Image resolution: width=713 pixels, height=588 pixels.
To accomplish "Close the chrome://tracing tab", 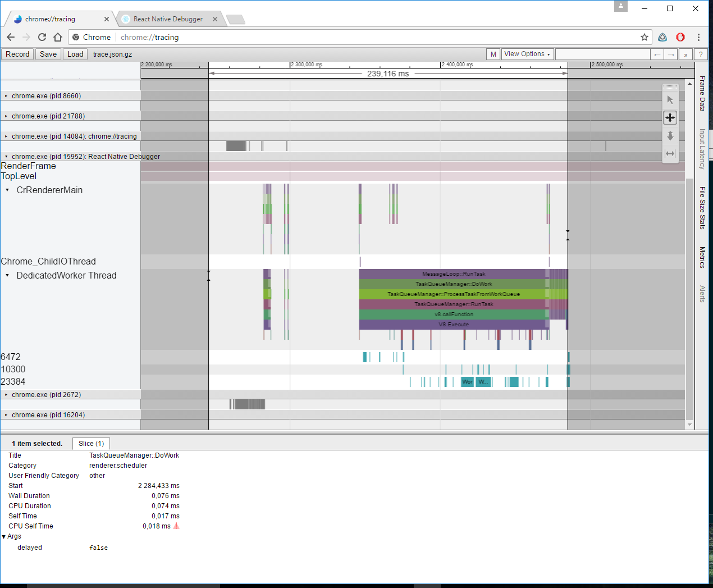I will pos(107,19).
